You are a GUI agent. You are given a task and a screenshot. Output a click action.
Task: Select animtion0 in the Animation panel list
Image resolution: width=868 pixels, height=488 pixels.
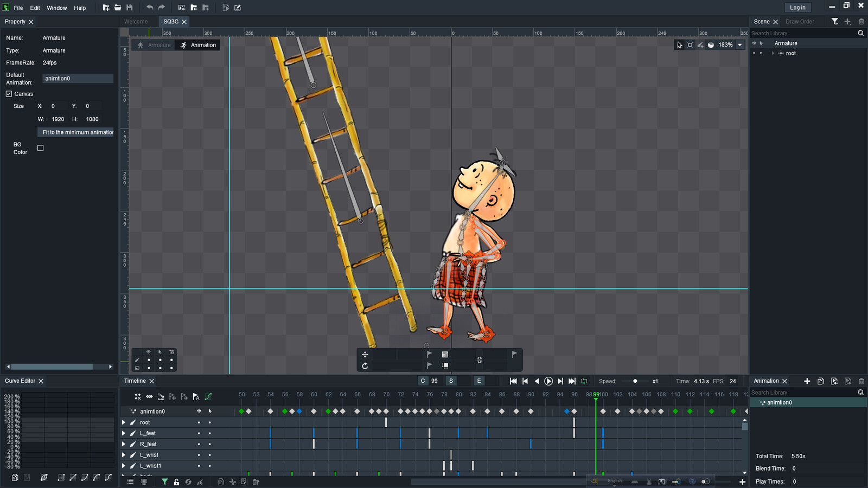[x=808, y=402]
